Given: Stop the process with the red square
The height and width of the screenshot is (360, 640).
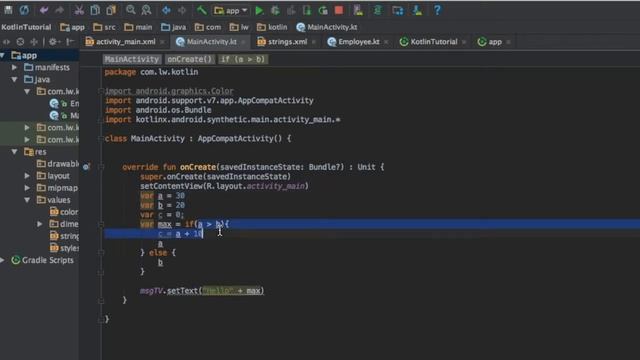Looking at the screenshot, I should (339, 10).
